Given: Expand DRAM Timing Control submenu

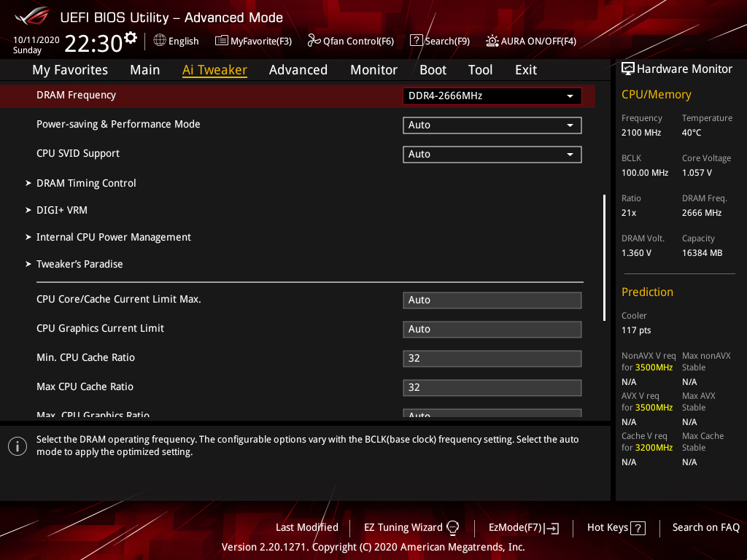Looking at the screenshot, I should point(86,183).
